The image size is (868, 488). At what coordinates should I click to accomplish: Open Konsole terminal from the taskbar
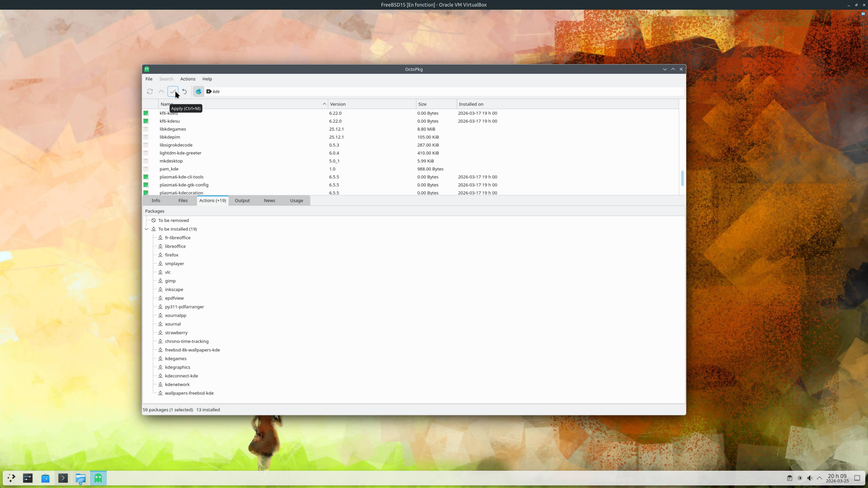pyautogui.click(x=63, y=478)
